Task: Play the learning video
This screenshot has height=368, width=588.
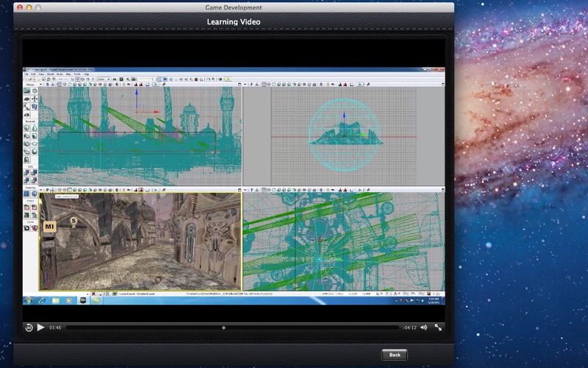Action: coord(41,328)
